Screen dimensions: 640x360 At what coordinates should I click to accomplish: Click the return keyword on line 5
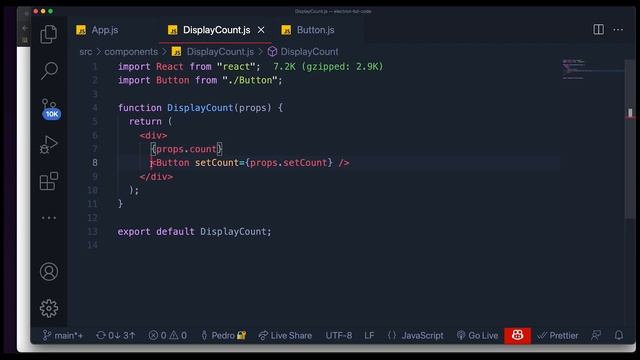(x=145, y=121)
